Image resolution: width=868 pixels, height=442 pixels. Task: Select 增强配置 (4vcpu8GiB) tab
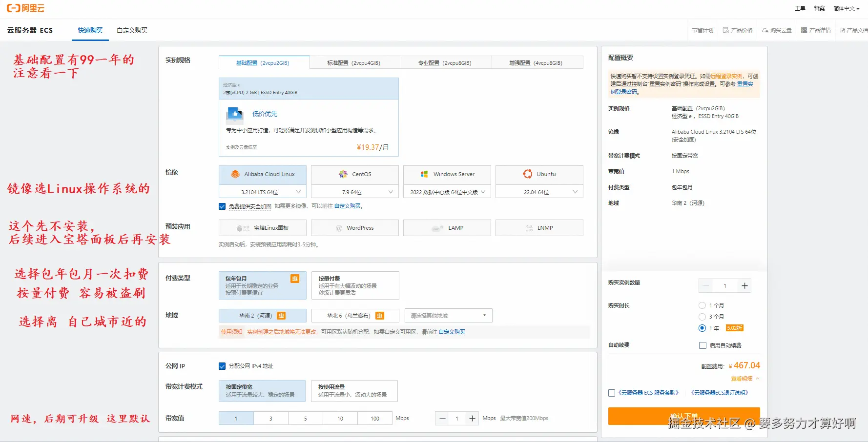[x=537, y=62]
